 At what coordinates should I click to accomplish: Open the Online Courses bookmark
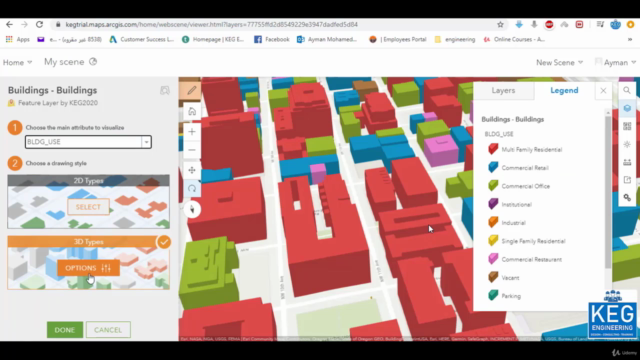click(514, 40)
